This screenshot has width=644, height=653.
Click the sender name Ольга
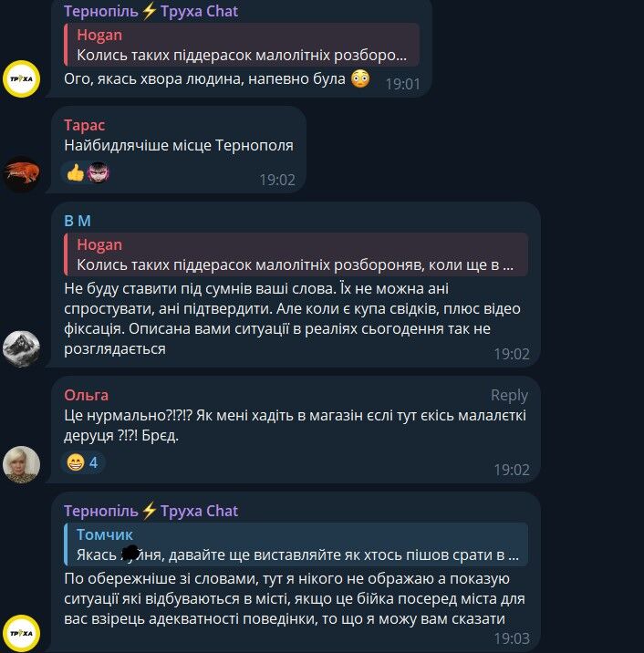pos(87,395)
